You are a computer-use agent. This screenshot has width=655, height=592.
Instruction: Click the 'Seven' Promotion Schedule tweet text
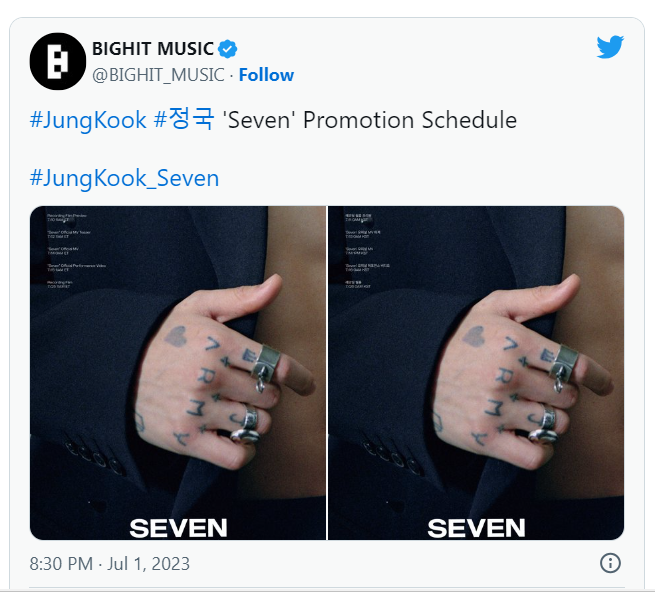coord(370,120)
